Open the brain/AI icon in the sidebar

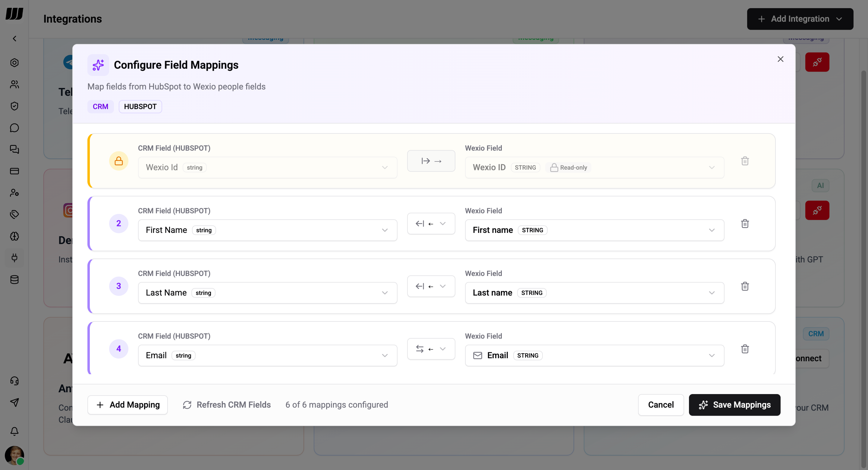click(x=14, y=236)
